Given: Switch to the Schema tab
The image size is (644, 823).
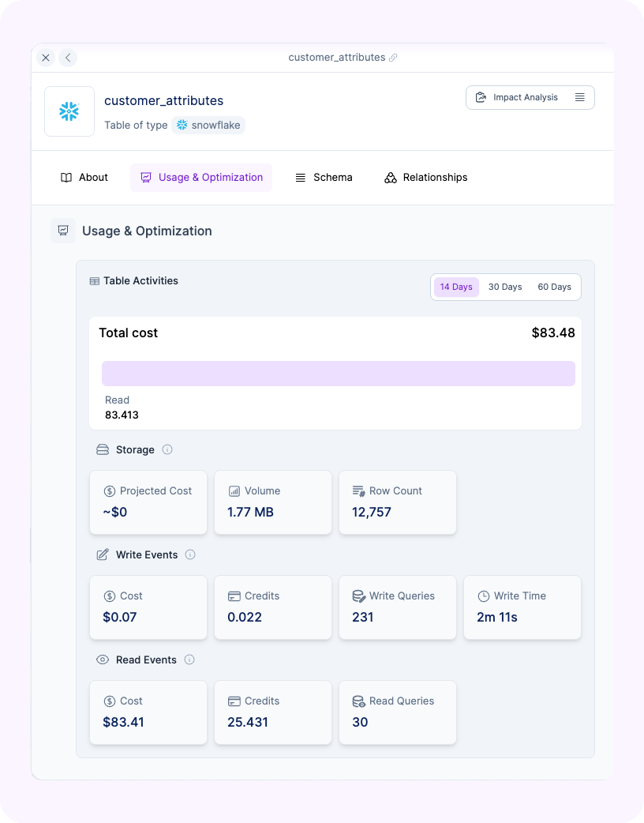Looking at the screenshot, I should pos(324,178).
